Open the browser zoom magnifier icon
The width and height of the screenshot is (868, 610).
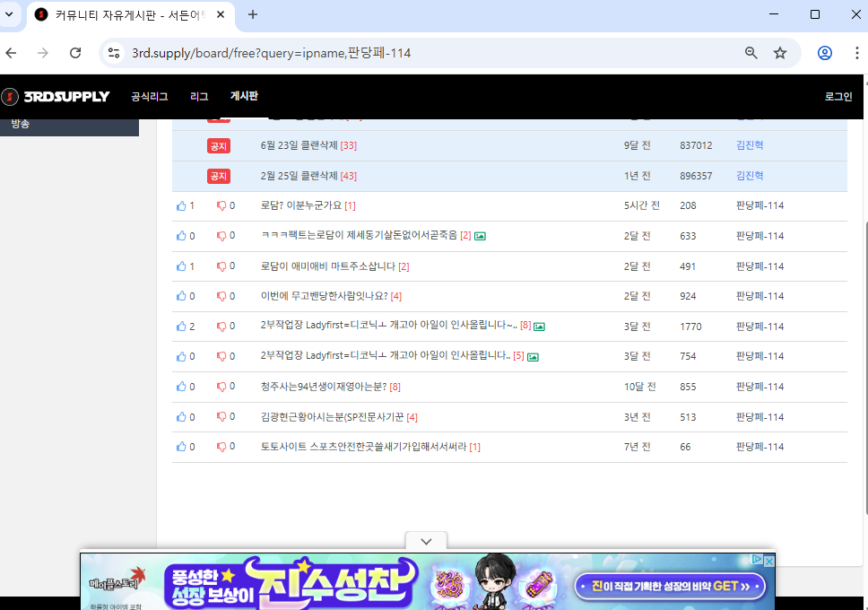(x=751, y=53)
